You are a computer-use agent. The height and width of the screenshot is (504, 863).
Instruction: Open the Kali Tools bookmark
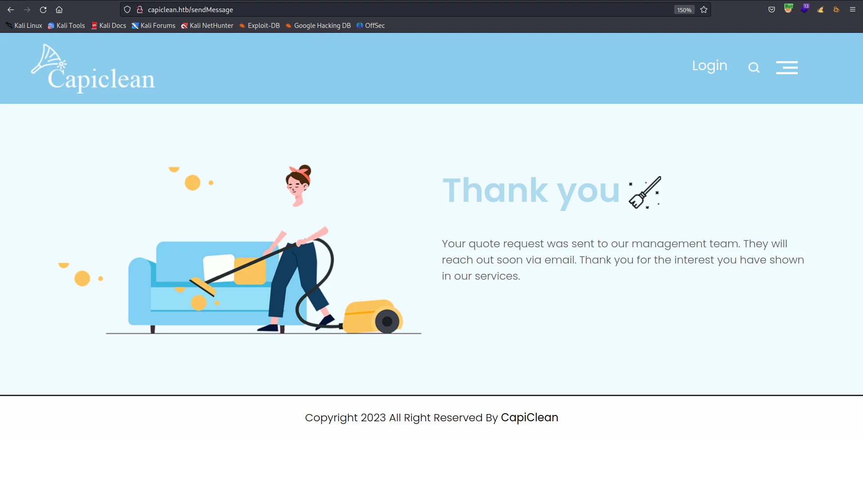(66, 26)
